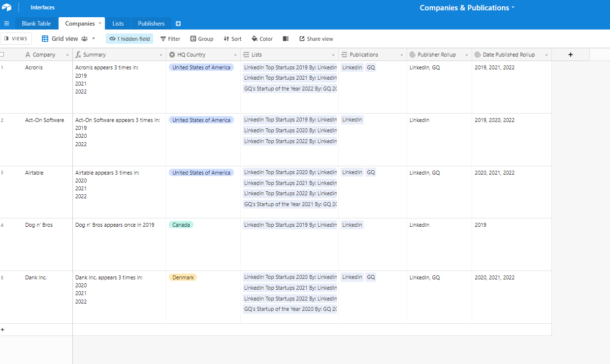Open Summary column header dropdown
This screenshot has width=610, height=364.
coord(161,55)
